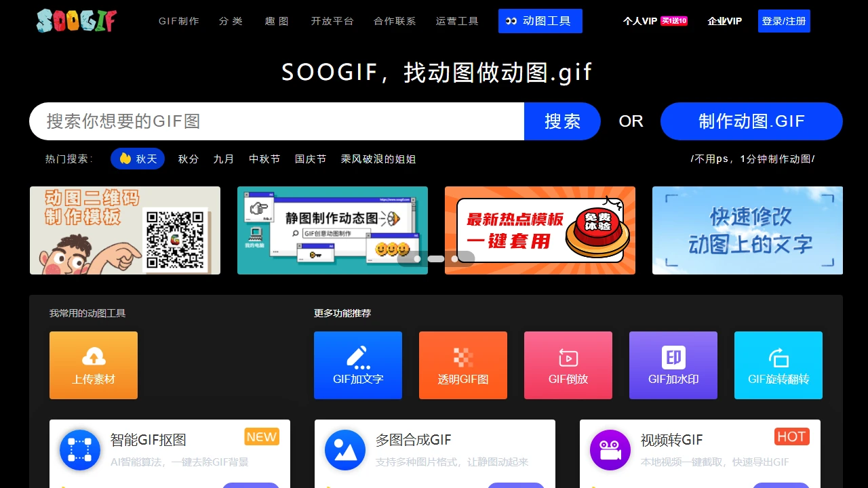
Task: Open 智能GIF抠图 via its dotted-frame icon
Action: click(x=80, y=449)
